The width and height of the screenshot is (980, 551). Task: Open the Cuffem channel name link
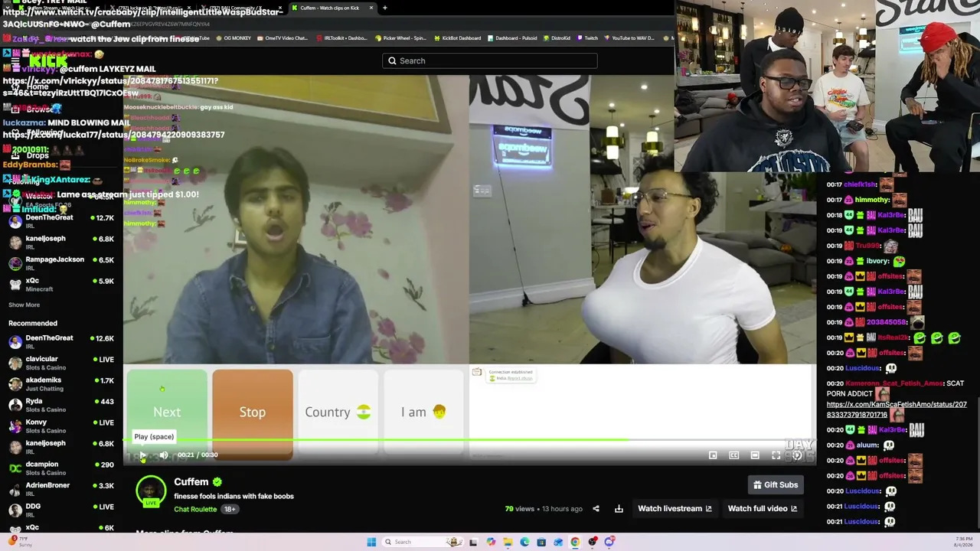click(191, 482)
